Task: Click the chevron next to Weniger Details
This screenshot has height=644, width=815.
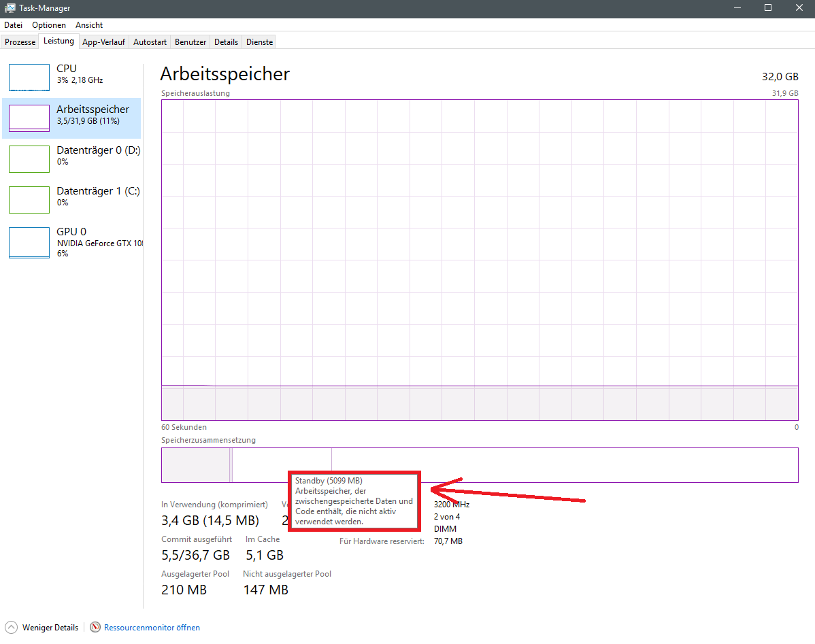Action: coord(10,627)
